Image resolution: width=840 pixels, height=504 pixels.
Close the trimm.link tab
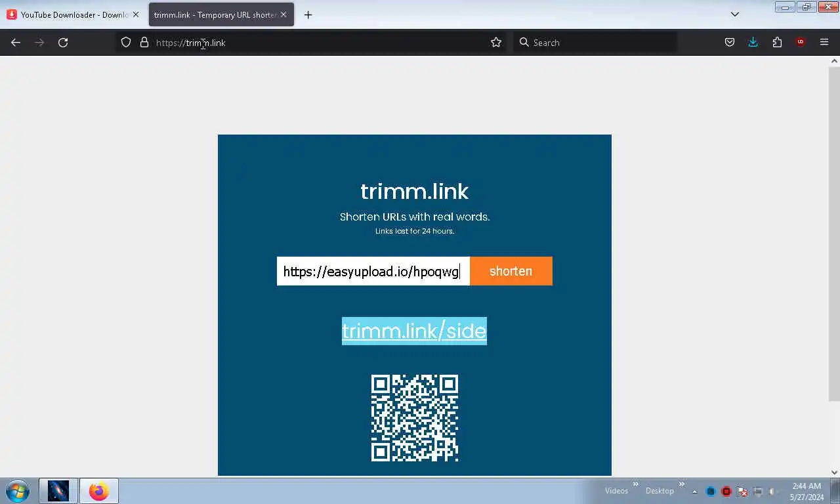pyautogui.click(x=283, y=14)
